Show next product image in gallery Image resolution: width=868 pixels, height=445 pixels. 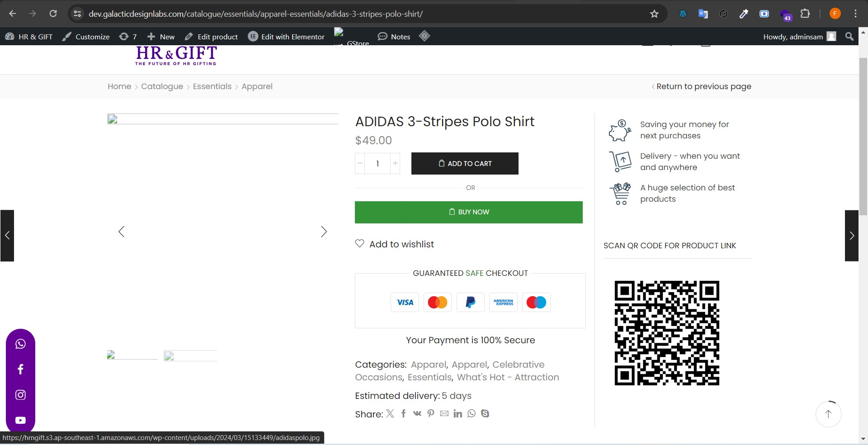point(324,232)
